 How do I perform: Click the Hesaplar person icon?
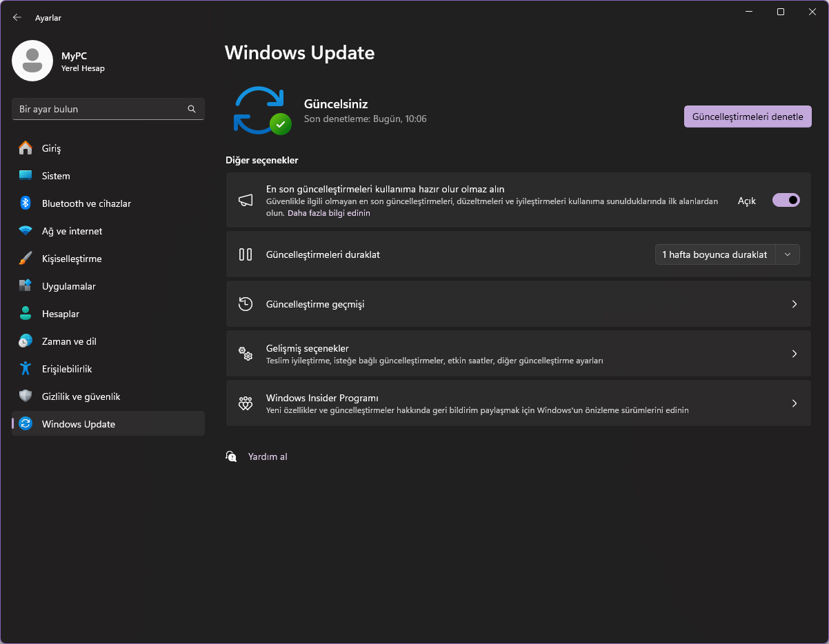point(26,314)
